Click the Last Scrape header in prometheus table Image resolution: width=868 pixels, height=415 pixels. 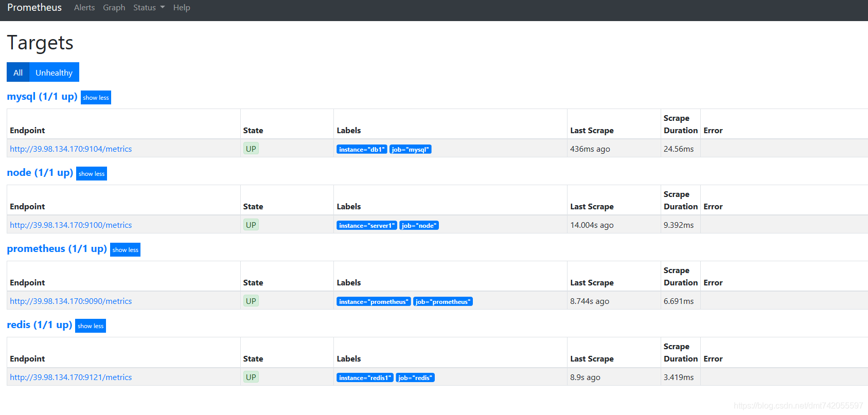592,283
